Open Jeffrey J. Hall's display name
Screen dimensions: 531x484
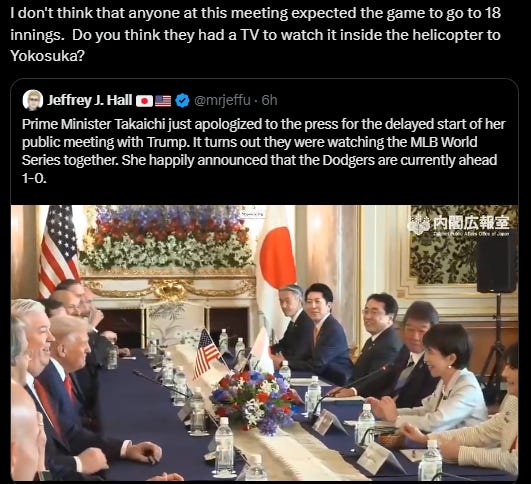point(89,100)
